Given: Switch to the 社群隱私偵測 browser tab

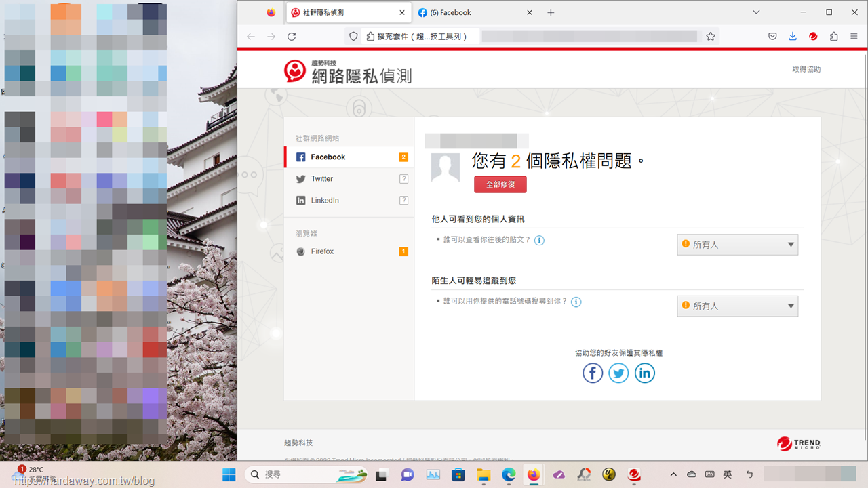Looking at the screenshot, I should pos(349,12).
